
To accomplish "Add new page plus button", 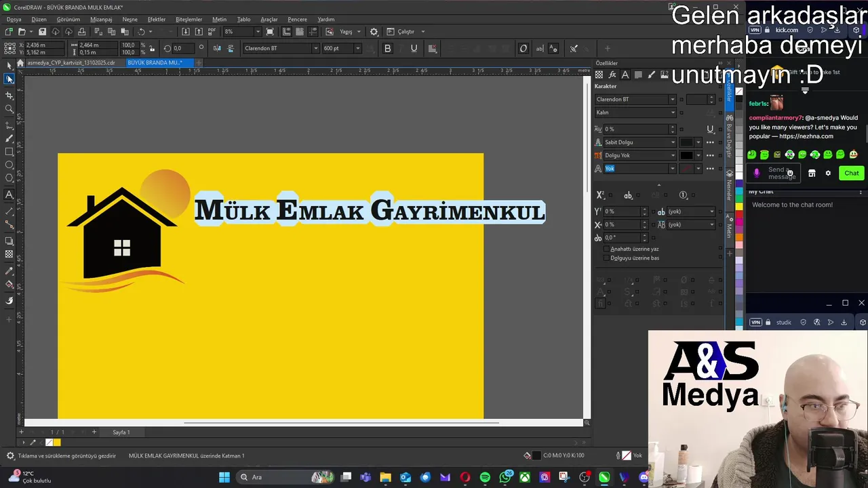I will pyautogui.click(x=94, y=432).
